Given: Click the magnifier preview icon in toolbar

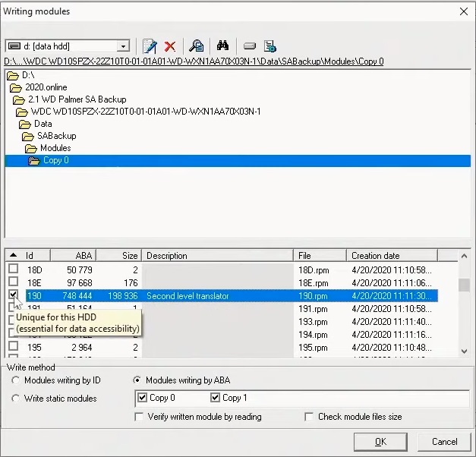Looking at the screenshot, I should tap(196, 46).
